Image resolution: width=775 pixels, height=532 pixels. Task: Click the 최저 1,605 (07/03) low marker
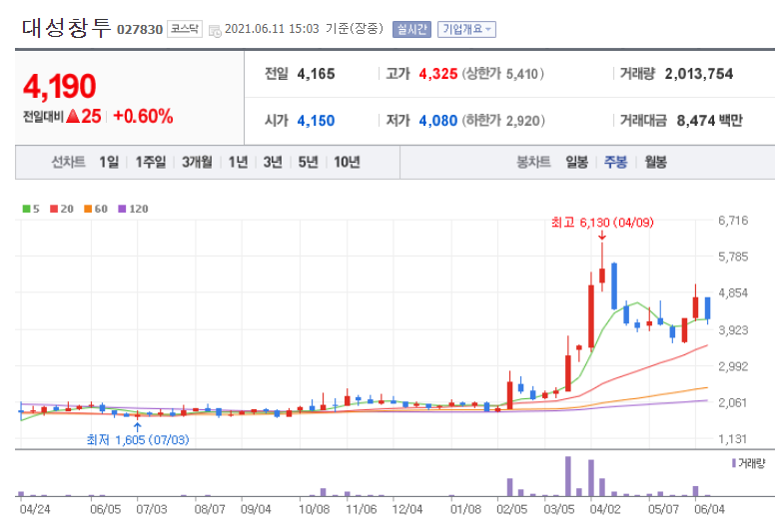coord(138,439)
